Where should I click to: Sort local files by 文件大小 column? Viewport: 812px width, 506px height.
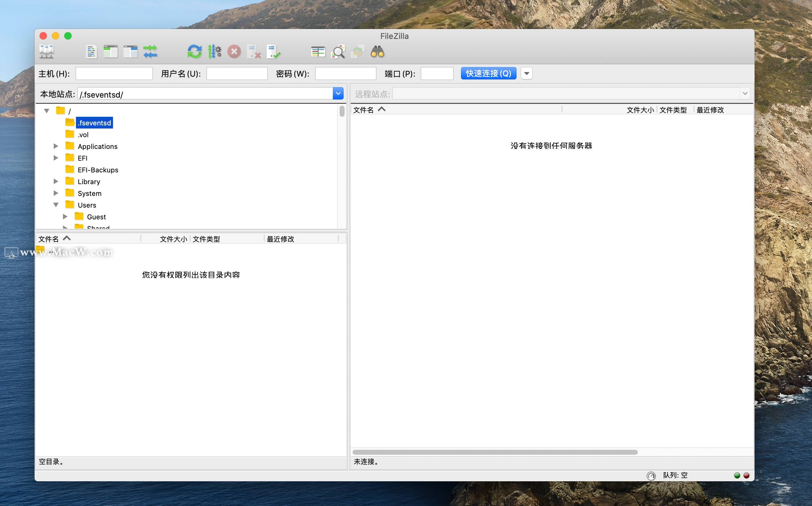click(x=165, y=238)
